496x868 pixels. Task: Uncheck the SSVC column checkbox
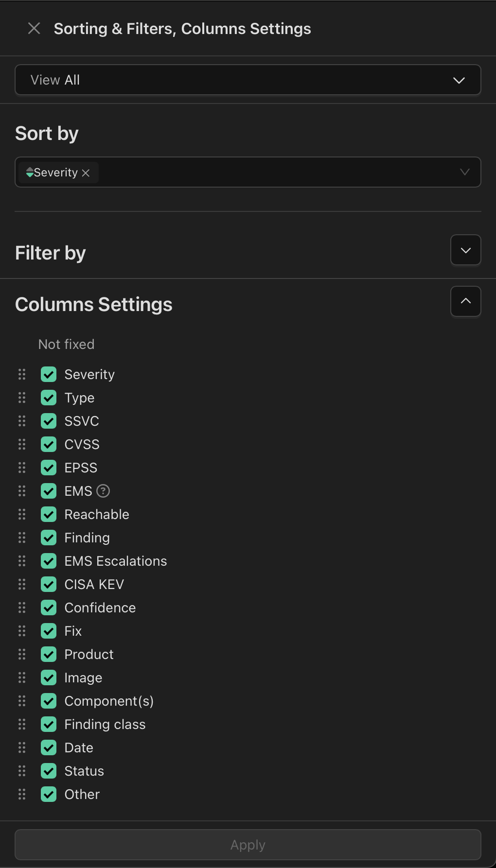pyautogui.click(x=49, y=421)
